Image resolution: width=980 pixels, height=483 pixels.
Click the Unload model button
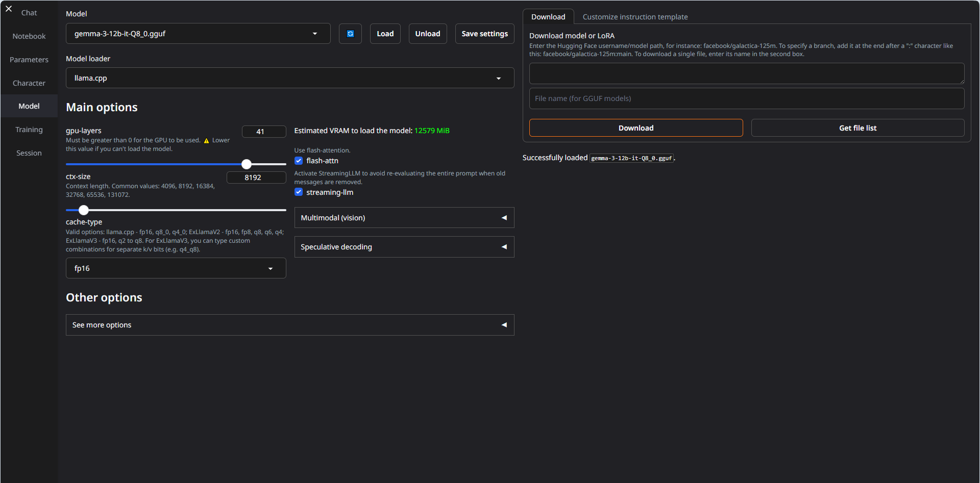(427, 34)
